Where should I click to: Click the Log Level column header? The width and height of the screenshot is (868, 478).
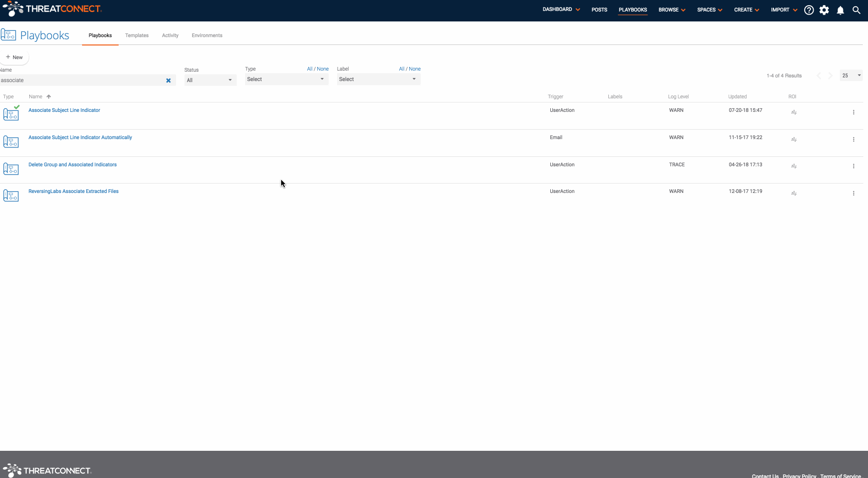pos(678,97)
